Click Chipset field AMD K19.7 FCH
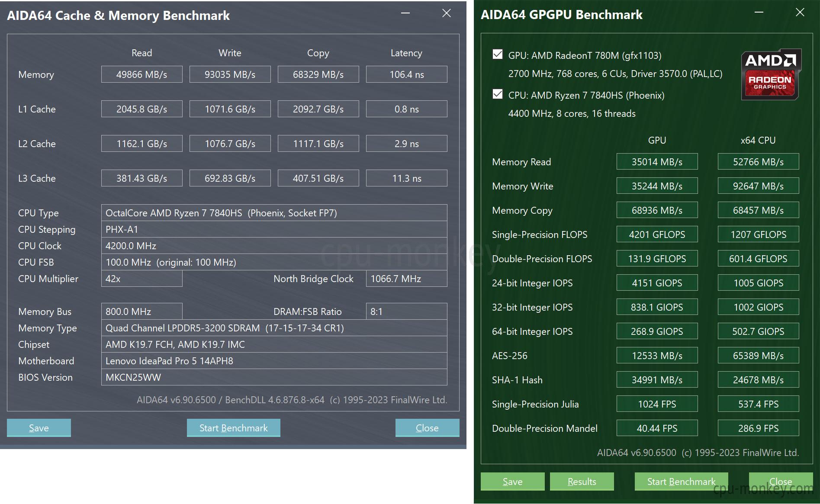This screenshot has height=504, width=820. 274,344
